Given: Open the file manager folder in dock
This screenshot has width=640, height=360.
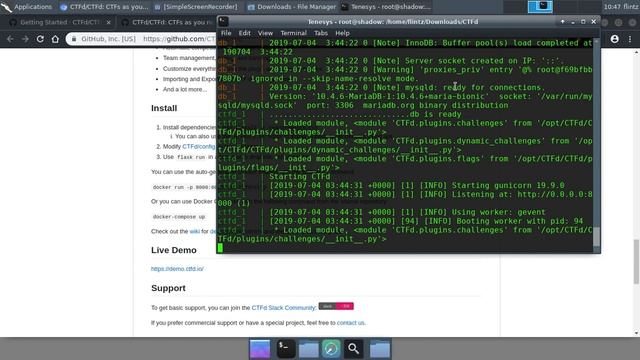Looking at the screenshot, I should 309,349.
